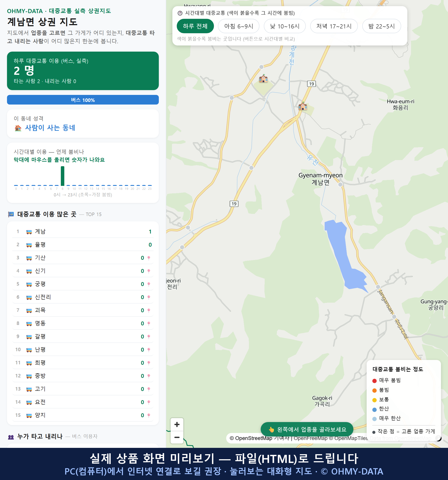Screen dimensions: 448x480
Task: Click the gray stop marker beside Gyenam-myeon label
Action: point(340,185)
